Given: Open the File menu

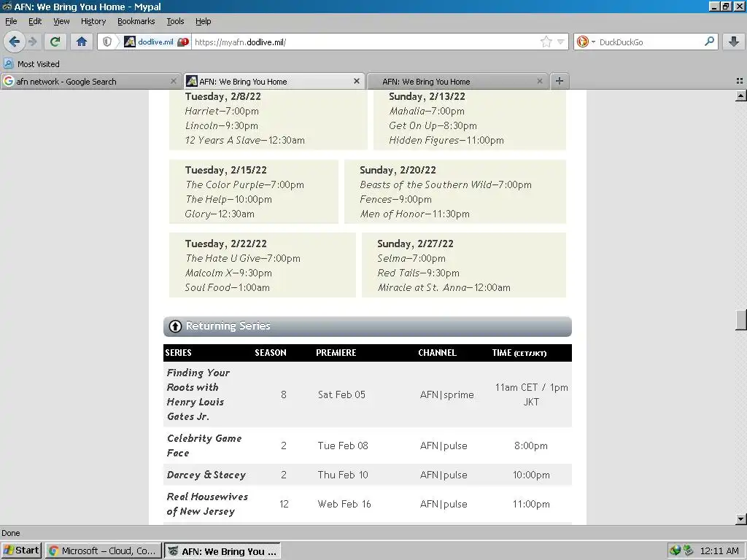Looking at the screenshot, I should pyautogui.click(x=11, y=21).
